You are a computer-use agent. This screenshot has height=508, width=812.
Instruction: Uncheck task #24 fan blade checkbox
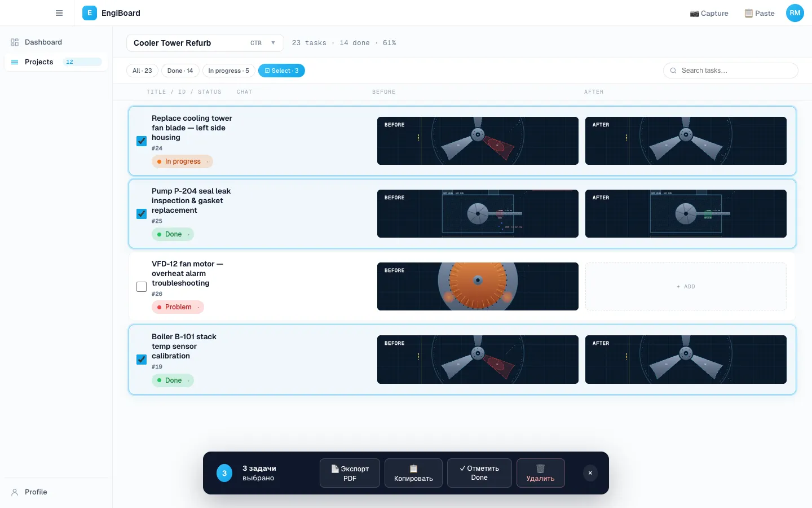pos(142,141)
